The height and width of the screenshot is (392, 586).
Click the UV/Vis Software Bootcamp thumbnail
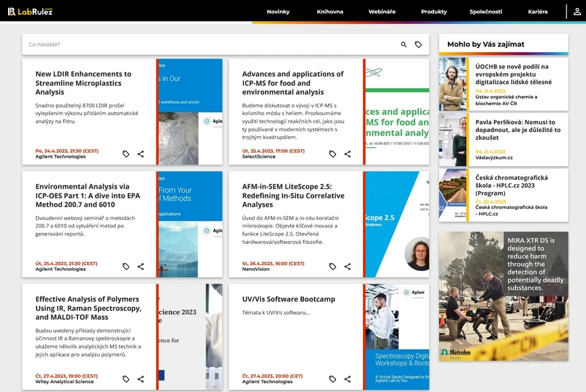pos(397,337)
